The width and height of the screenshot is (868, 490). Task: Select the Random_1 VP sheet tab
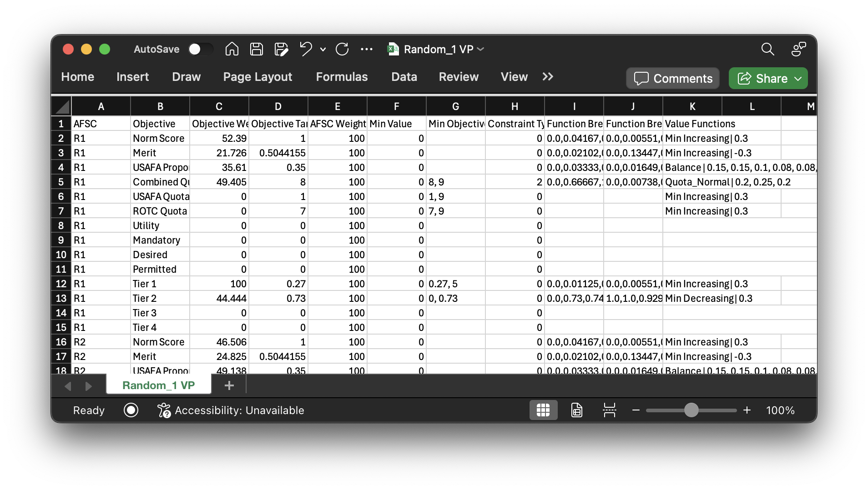click(159, 385)
